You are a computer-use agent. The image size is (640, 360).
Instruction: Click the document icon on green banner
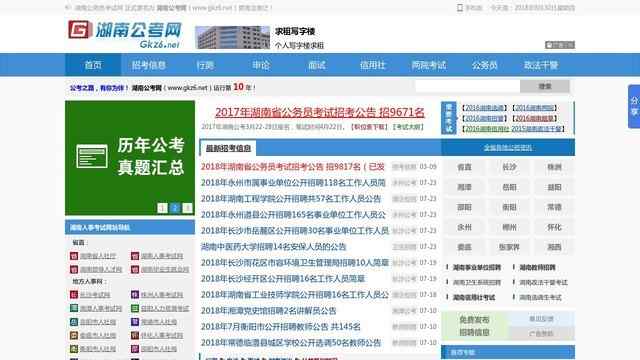(92, 156)
